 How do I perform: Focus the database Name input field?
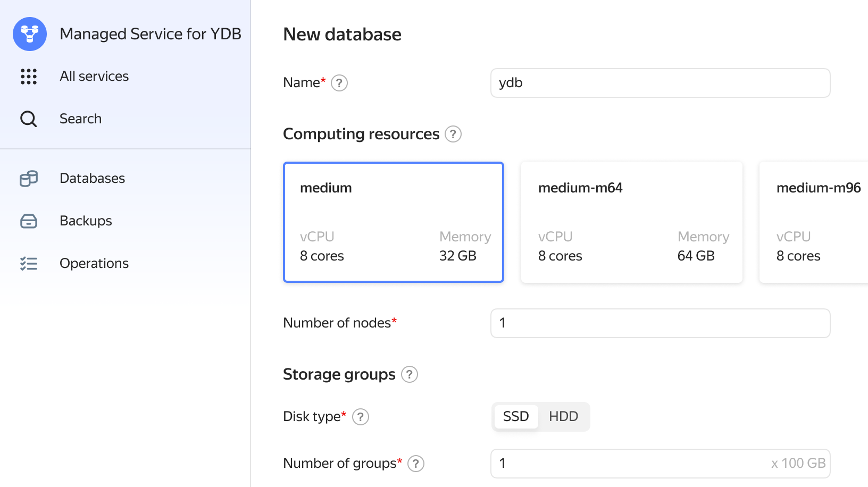pos(660,83)
